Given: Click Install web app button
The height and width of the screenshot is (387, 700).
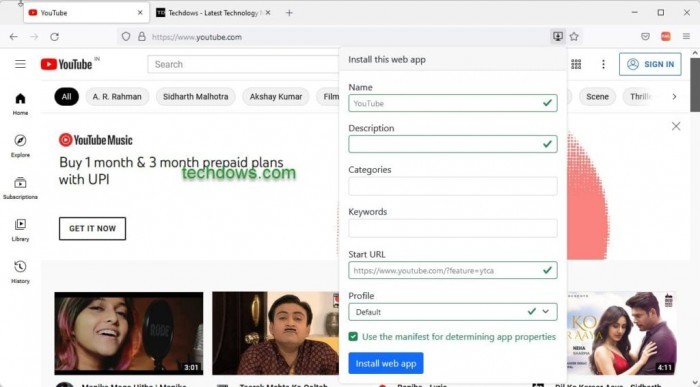Looking at the screenshot, I should (x=386, y=363).
